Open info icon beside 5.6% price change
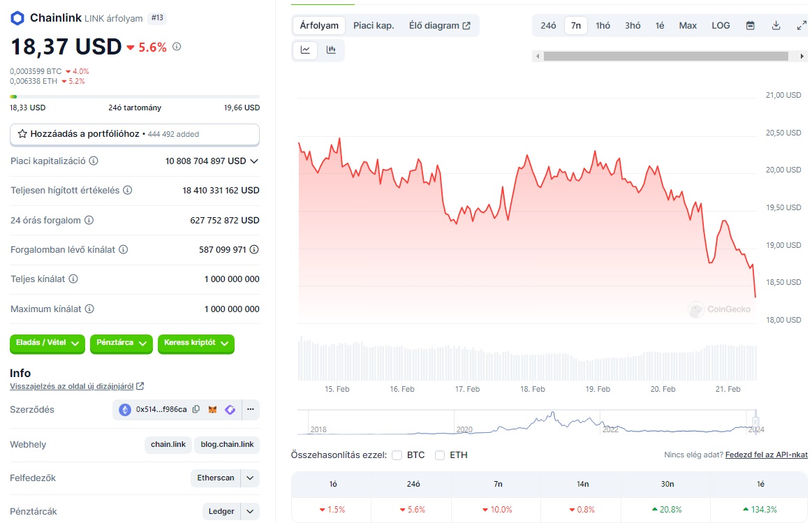Image resolution: width=812 pixels, height=523 pixels. [177, 47]
